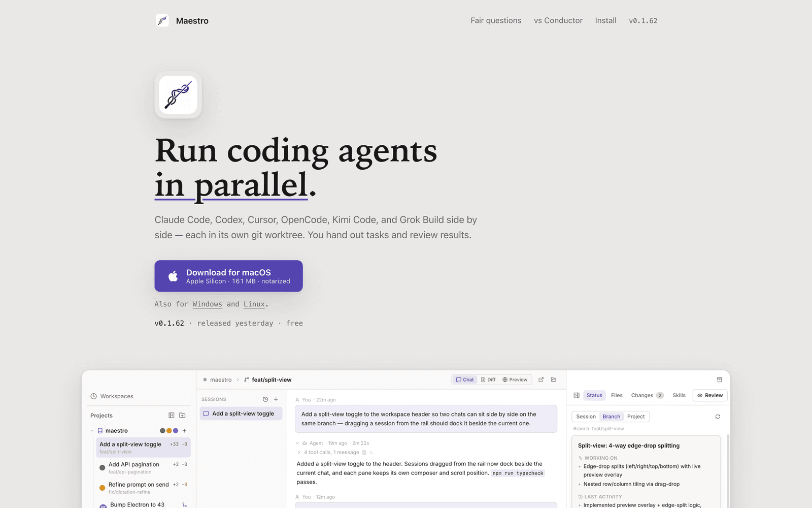The height and width of the screenshot is (508, 812).
Task: Click orange agent dot in maestro row
Action: tap(169, 431)
